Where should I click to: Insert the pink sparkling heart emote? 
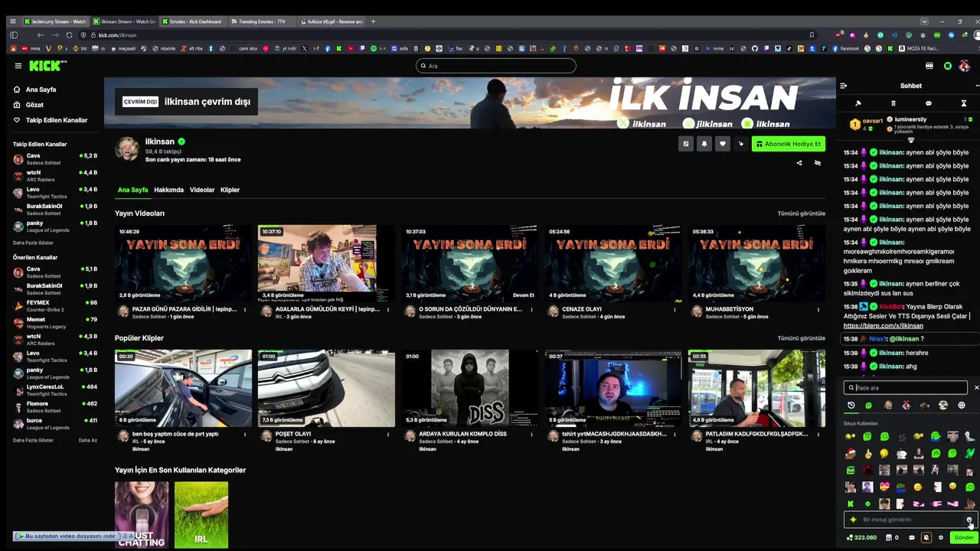[885, 487]
